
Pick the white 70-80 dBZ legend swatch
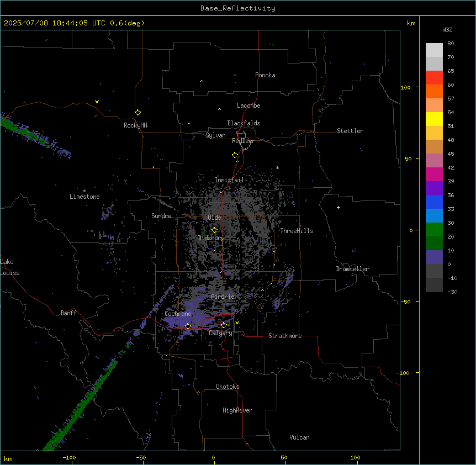pos(434,50)
